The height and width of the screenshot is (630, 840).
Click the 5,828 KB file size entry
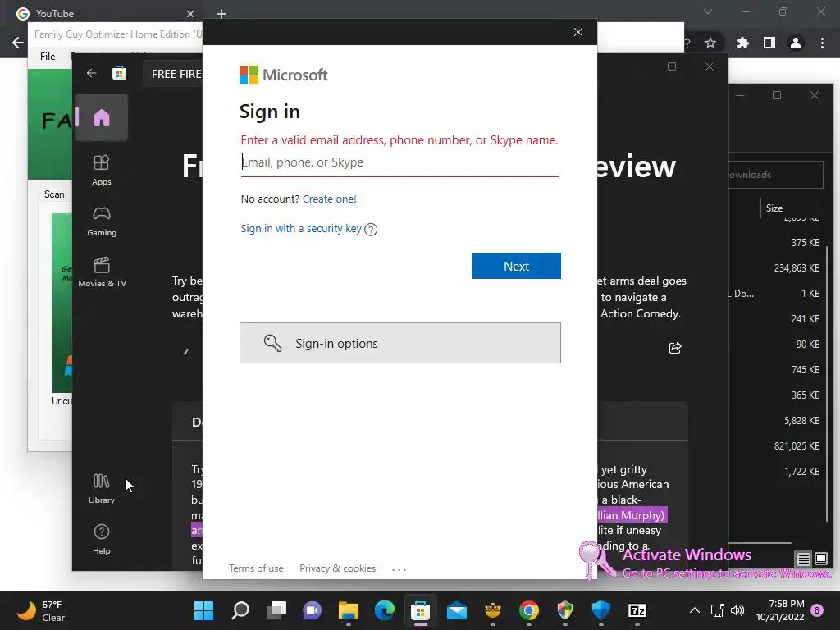click(801, 421)
